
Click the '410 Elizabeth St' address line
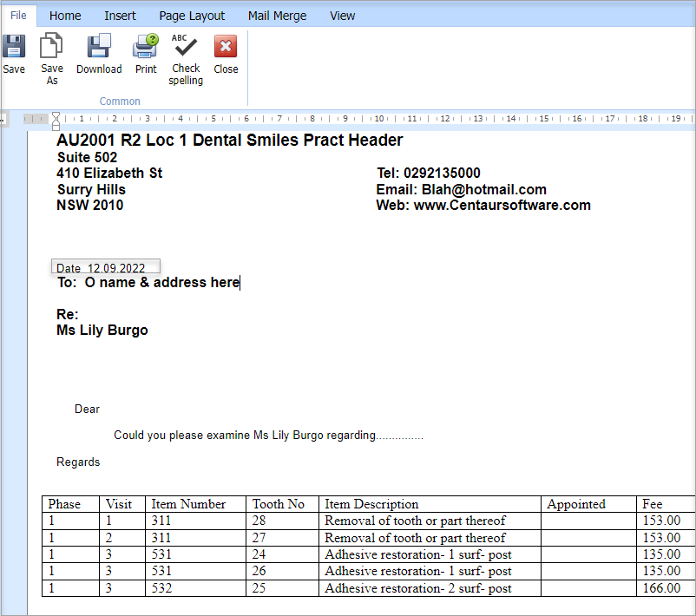(x=109, y=173)
